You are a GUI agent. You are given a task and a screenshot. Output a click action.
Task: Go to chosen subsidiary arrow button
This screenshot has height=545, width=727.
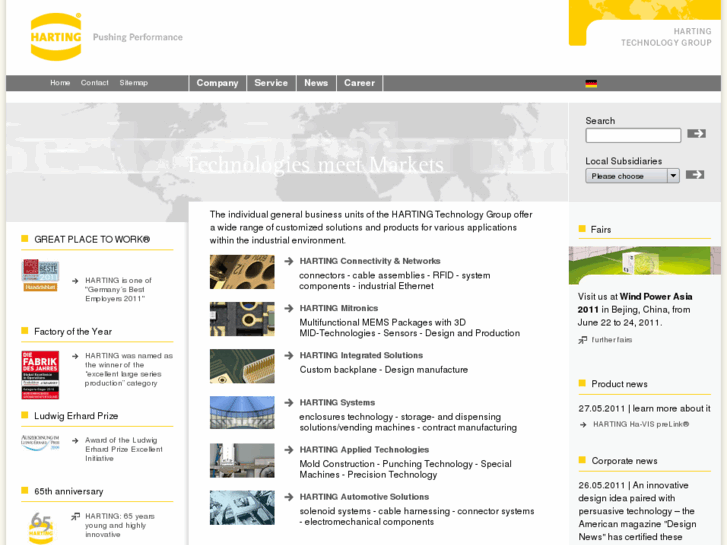[x=695, y=175]
